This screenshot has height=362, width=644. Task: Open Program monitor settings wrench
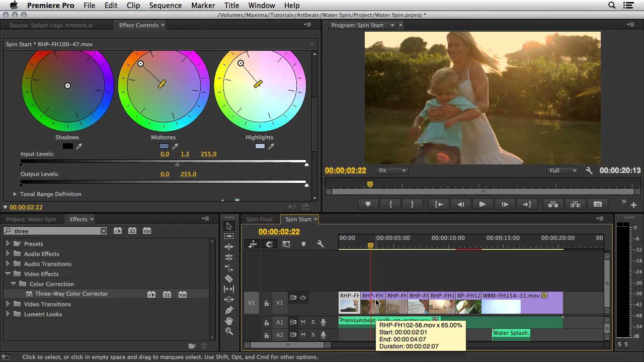tap(589, 170)
